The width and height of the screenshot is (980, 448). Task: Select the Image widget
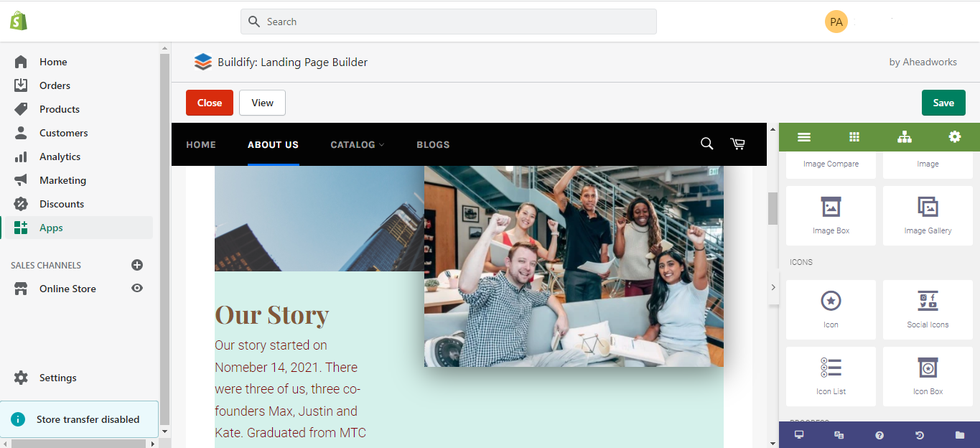pyautogui.click(x=928, y=165)
